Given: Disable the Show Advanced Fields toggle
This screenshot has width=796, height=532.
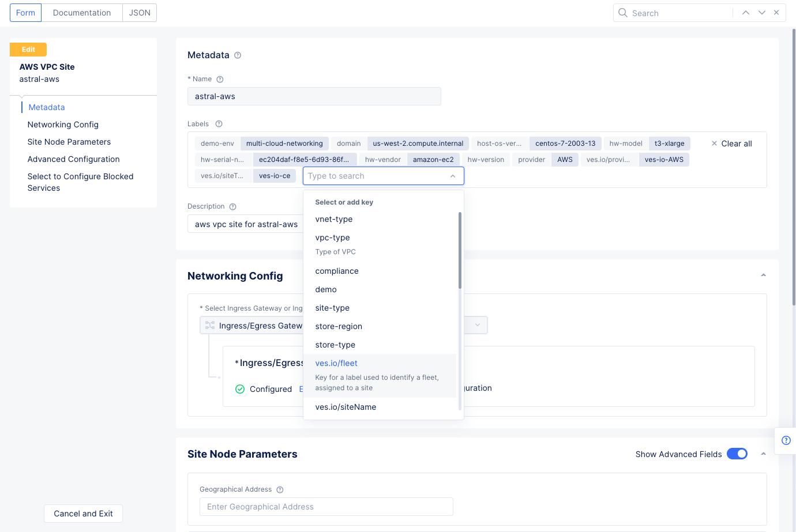Looking at the screenshot, I should pyautogui.click(x=737, y=454).
